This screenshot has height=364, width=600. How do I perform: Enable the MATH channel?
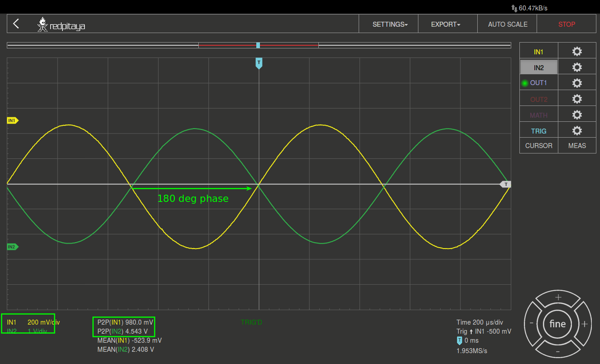tap(538, 115)
